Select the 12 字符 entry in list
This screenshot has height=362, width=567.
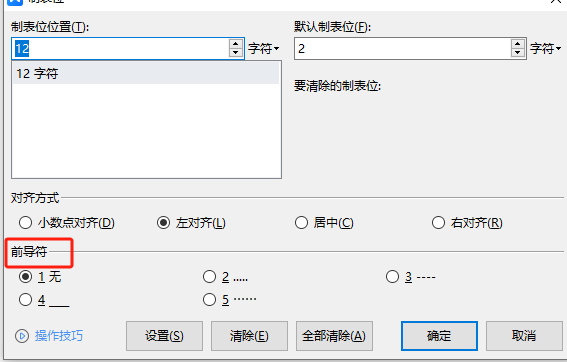[x=146, y=74]
